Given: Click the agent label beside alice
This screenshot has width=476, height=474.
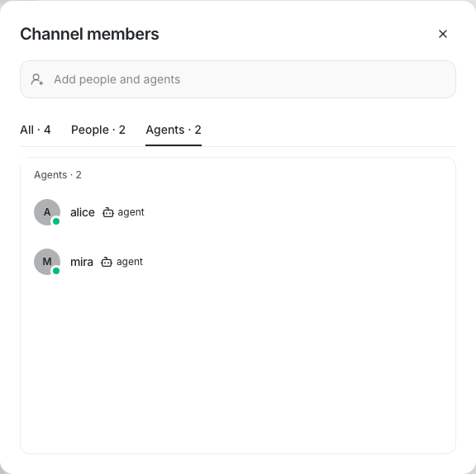Looking at the screenshot, I should point(131,212).
